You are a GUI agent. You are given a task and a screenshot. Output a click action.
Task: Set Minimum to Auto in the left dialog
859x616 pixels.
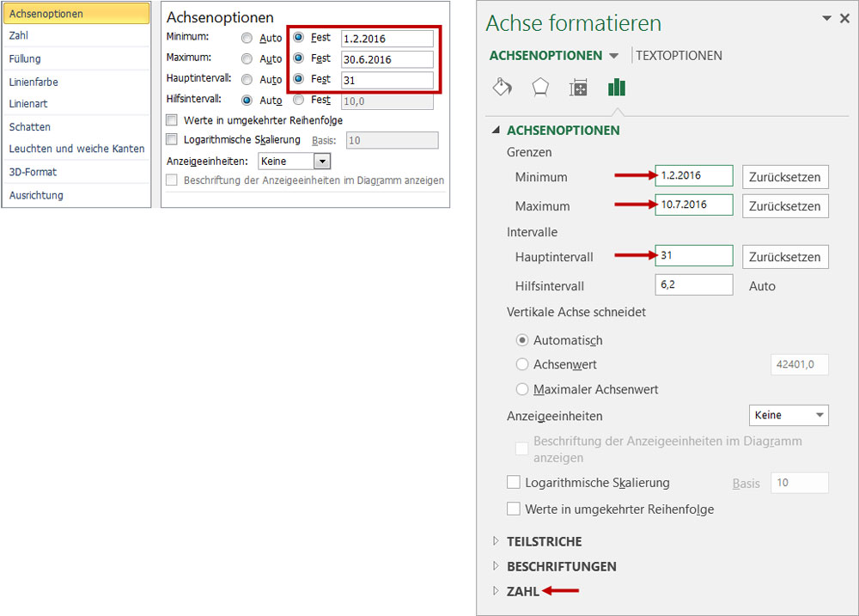247,39
